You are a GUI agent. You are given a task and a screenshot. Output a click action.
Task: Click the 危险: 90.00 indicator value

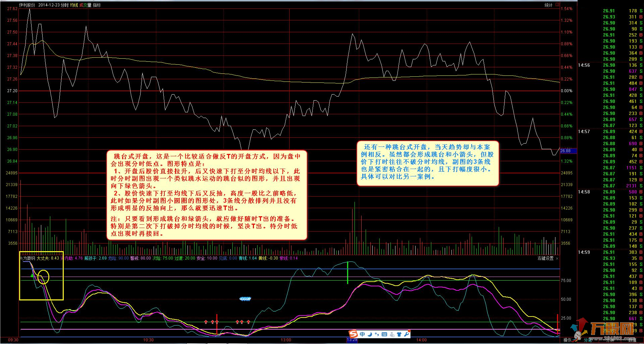118,258
